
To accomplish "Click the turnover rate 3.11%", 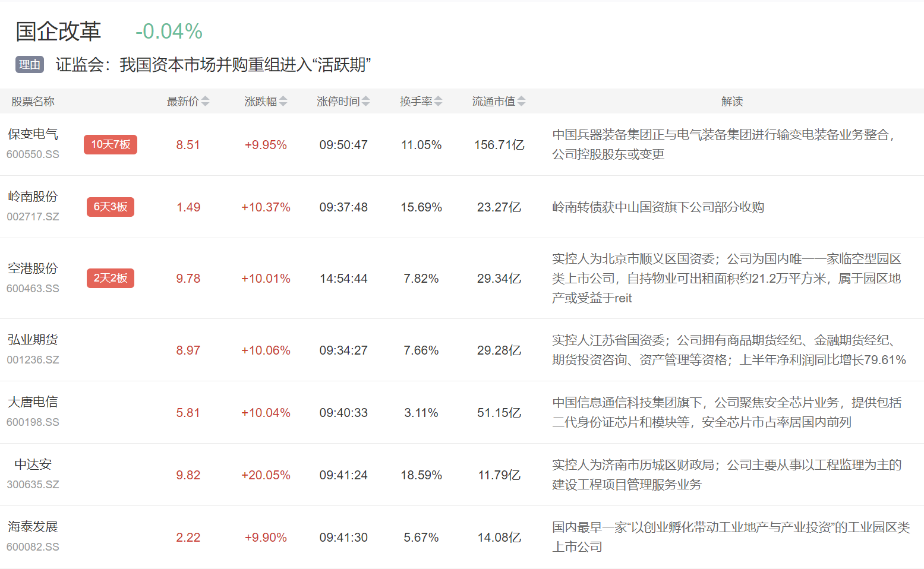I will 421,413.
